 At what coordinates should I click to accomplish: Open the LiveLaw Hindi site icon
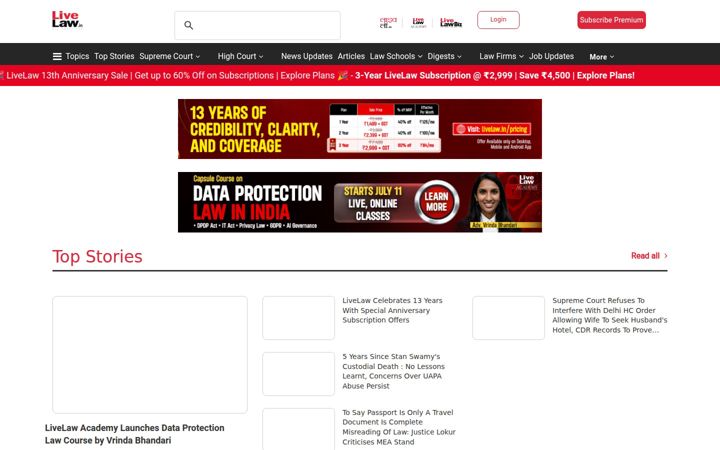[x=388, y=22]
